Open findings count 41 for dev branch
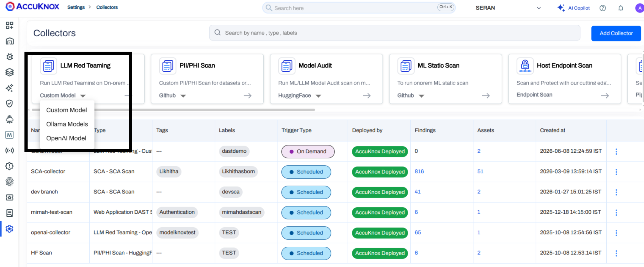Image resolution: width=644 pixels, height=267 pixels. click(x=418, y=192)
